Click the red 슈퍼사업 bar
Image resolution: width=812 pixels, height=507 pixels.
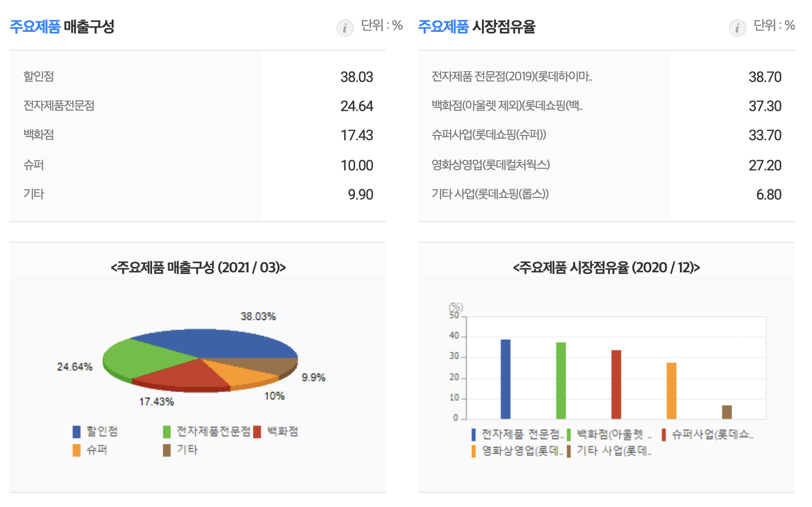tap(616, 385)
